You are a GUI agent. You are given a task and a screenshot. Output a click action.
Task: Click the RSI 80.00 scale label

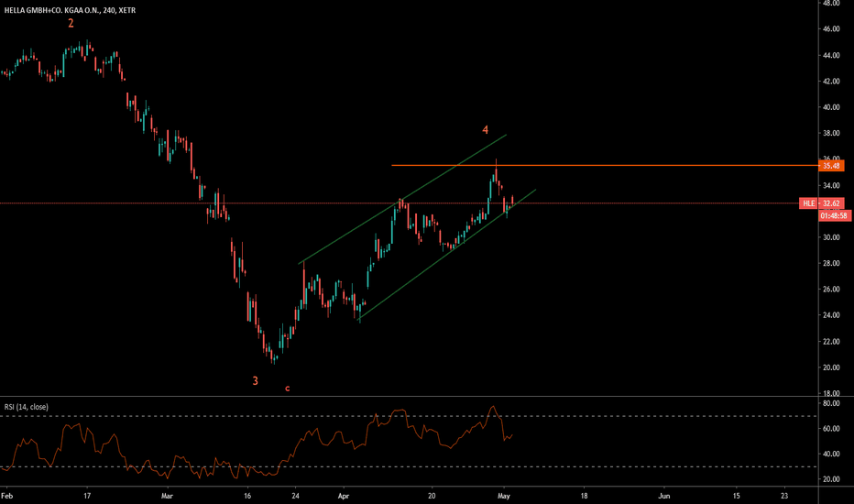point(831,404)
